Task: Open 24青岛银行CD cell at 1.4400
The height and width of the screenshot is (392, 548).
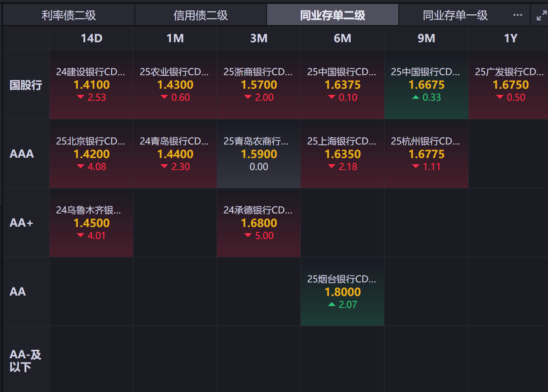Action: coord(175,154)
